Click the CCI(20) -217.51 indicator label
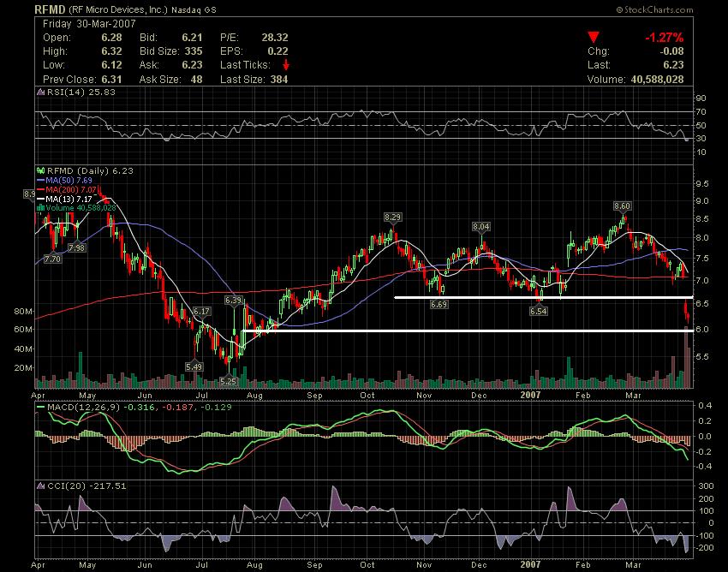Screen dimensions: 728x572 (87, 486)
